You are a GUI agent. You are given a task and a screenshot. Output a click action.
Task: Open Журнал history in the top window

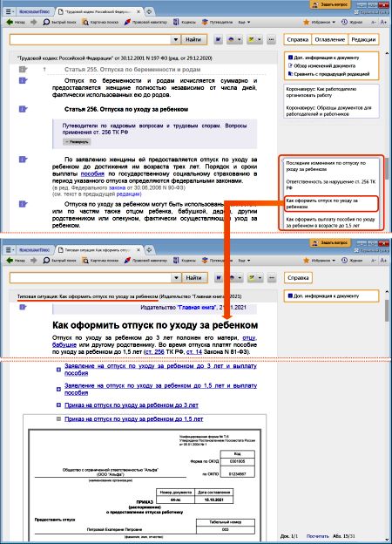pos(352,22)
